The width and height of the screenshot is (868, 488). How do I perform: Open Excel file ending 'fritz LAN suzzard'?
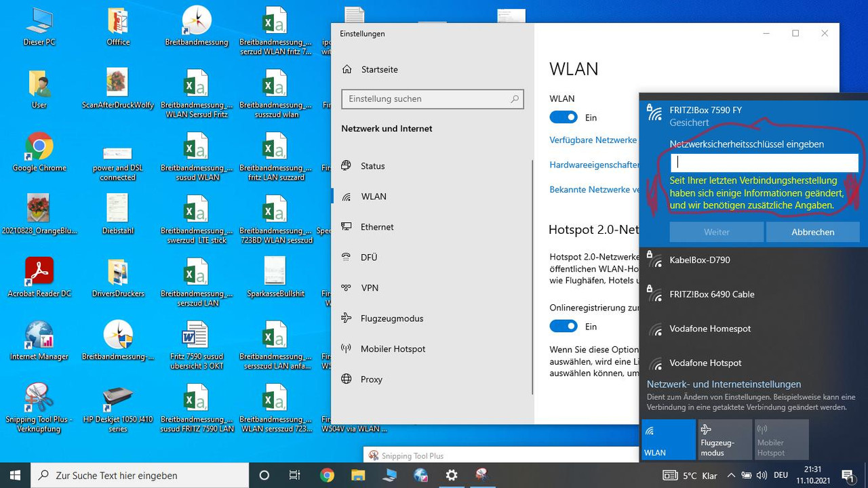[x=275, y=157]
